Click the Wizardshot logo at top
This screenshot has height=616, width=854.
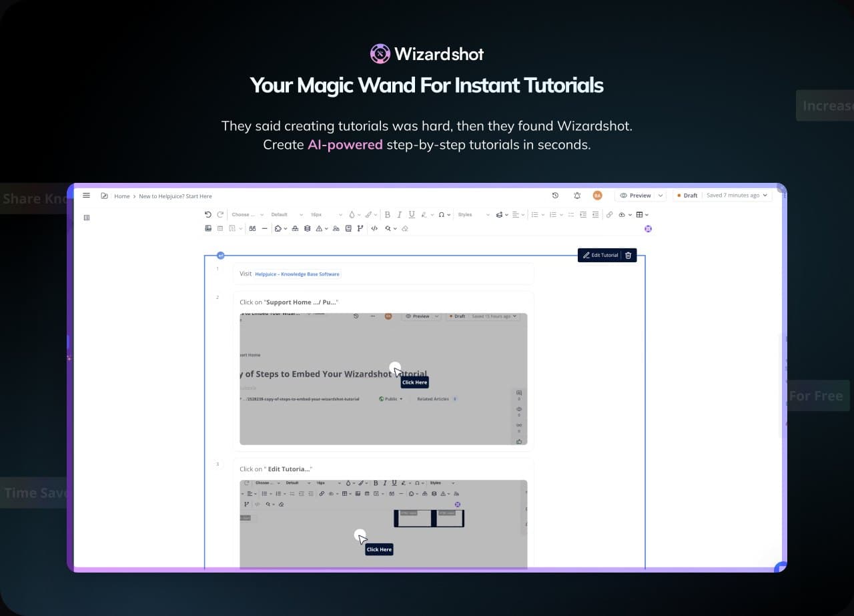click(427, 53)
